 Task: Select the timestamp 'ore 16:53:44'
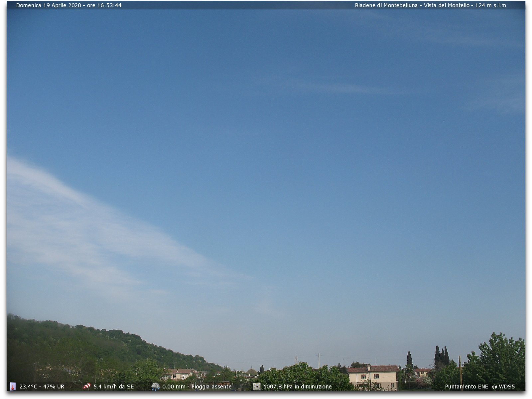104,5
